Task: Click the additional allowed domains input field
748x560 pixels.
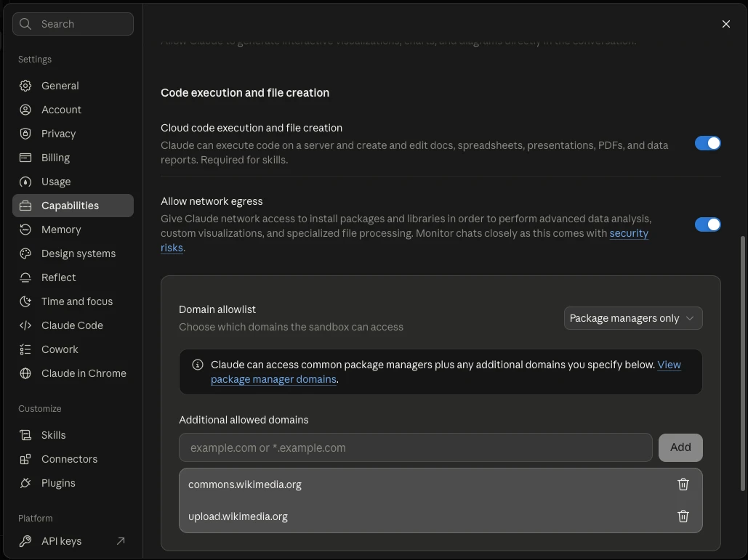Action: click(x=416, y=447)
